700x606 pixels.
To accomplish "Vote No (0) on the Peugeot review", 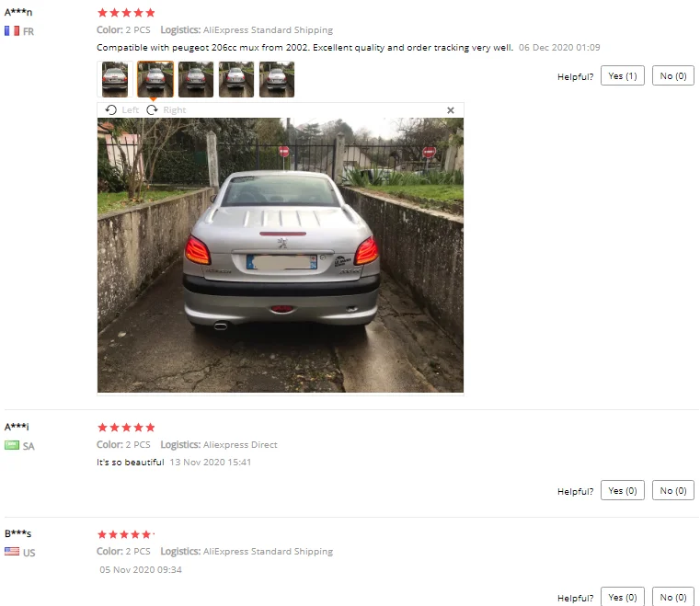I will click(672, 75).
